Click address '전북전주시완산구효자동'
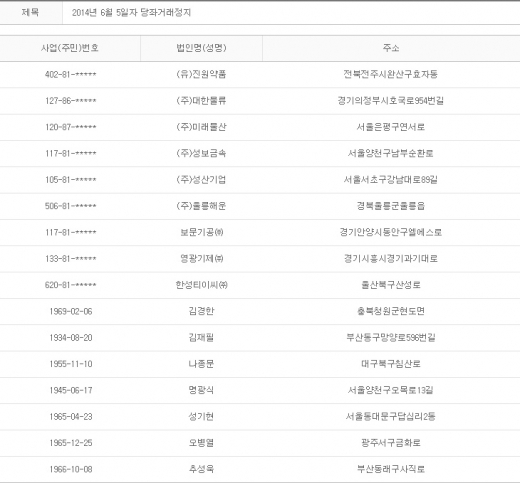The width and height of the screenshot is (520, 483). coord(391,74)
